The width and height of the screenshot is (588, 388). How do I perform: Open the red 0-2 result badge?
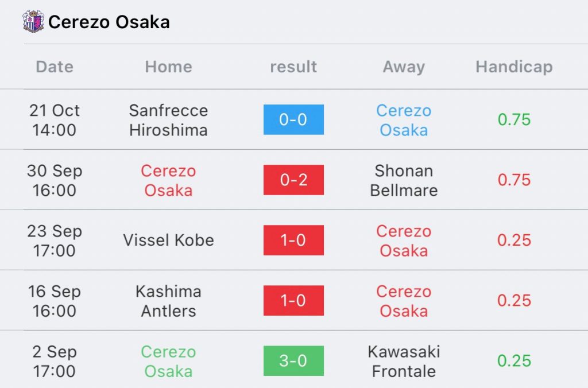[x=293, y=180]
